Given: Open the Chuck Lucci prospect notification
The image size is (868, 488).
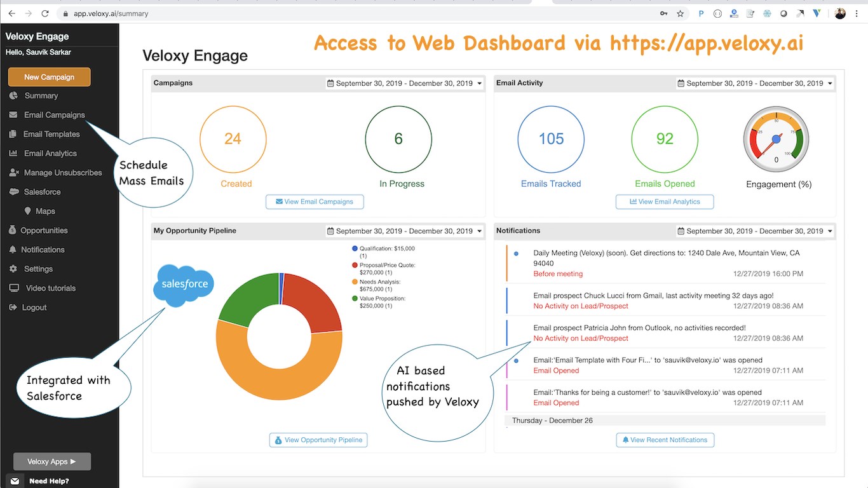Looking at the screenshot, I should pyautogui.click(x=666, y=301).
